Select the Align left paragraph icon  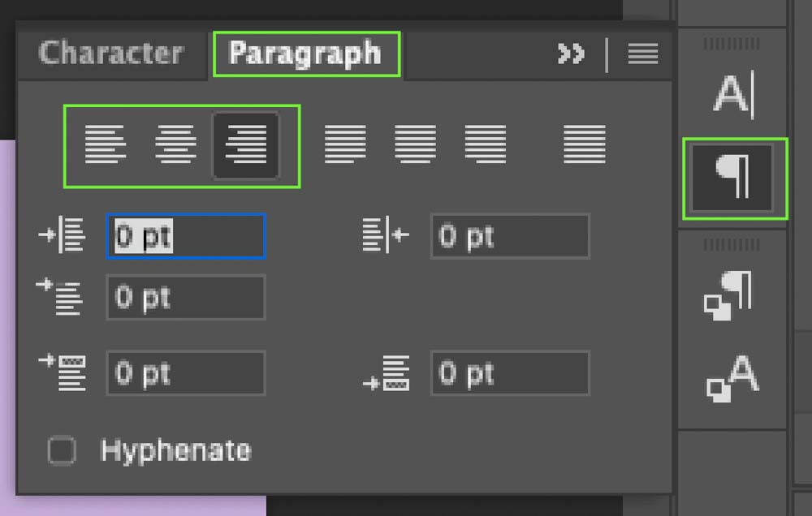tap(106, 145)
